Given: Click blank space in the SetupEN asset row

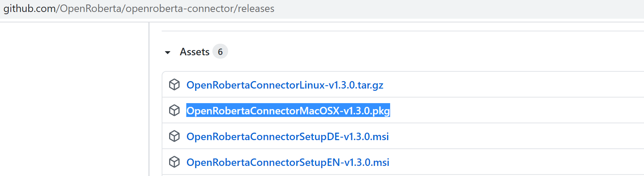Looking at the screenshot, I should pyautogui.click(x=517, y=162).
